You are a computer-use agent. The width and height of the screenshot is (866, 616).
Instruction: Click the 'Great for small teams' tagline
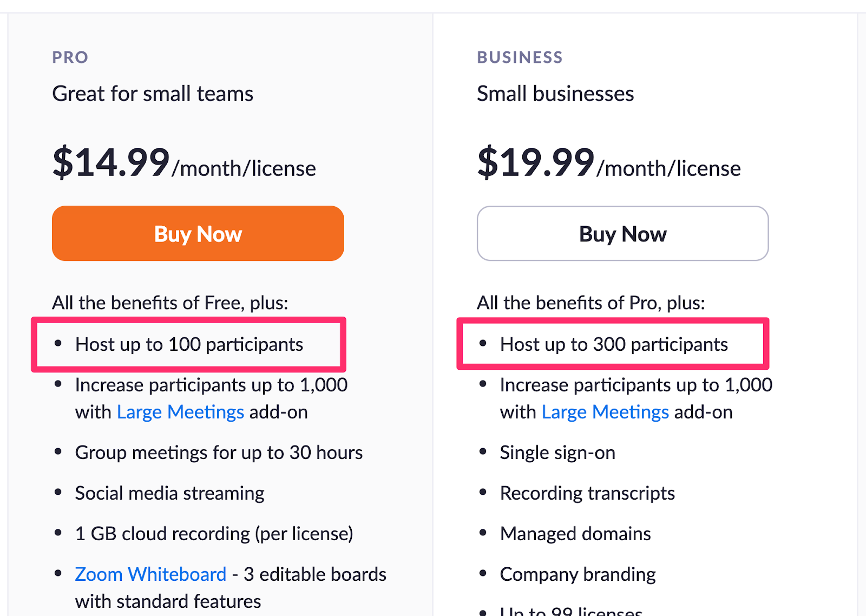[153, 94]
